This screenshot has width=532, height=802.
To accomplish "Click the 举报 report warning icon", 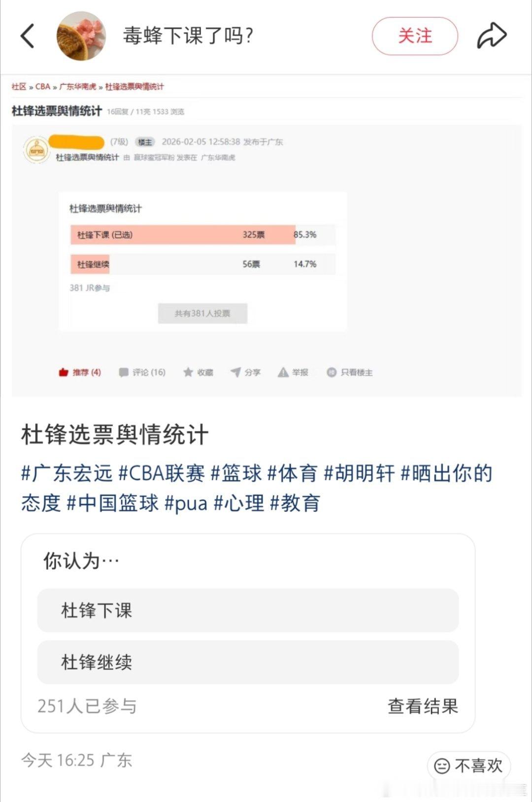I will point(284,372).
